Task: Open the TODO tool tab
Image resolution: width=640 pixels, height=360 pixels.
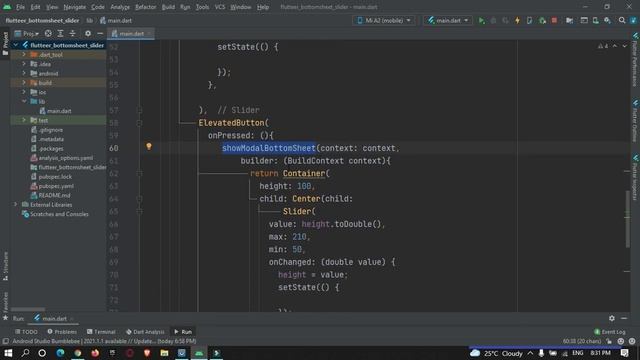Action: tap(26, 332)
